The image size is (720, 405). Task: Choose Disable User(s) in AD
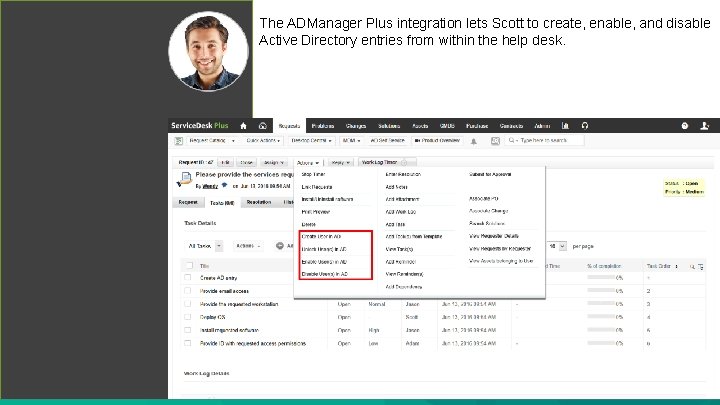[325, 274]
